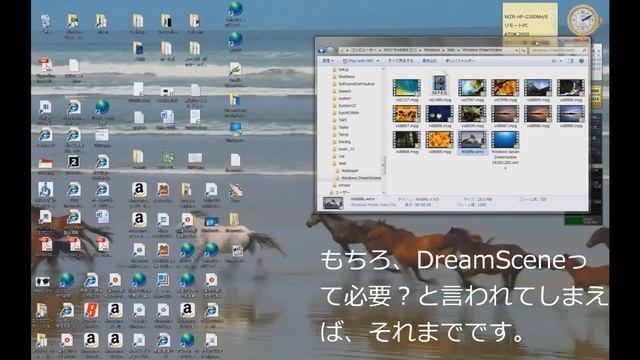
Task: Expand the arrow after Web breadcrumb
Action: [x=458, y=50]
